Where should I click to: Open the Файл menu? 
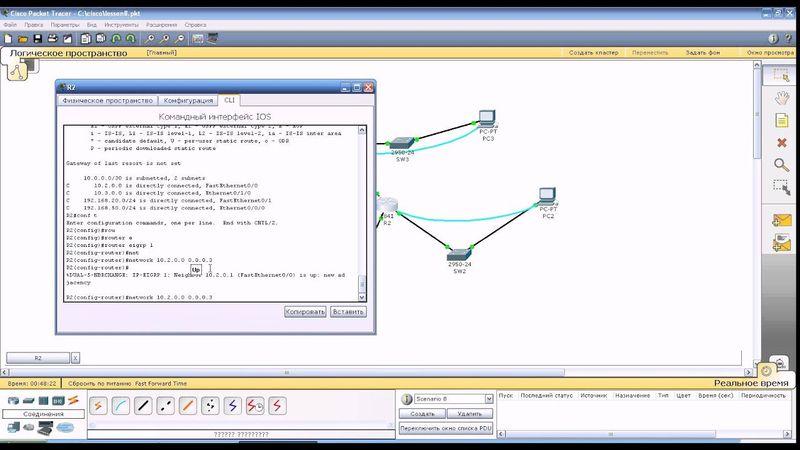pyautogui.click(x=10, y=24)
